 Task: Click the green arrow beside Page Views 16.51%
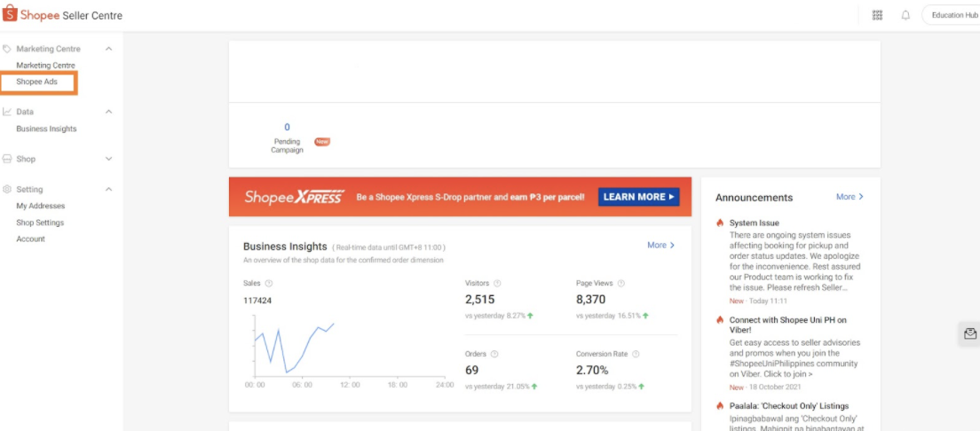645,316
